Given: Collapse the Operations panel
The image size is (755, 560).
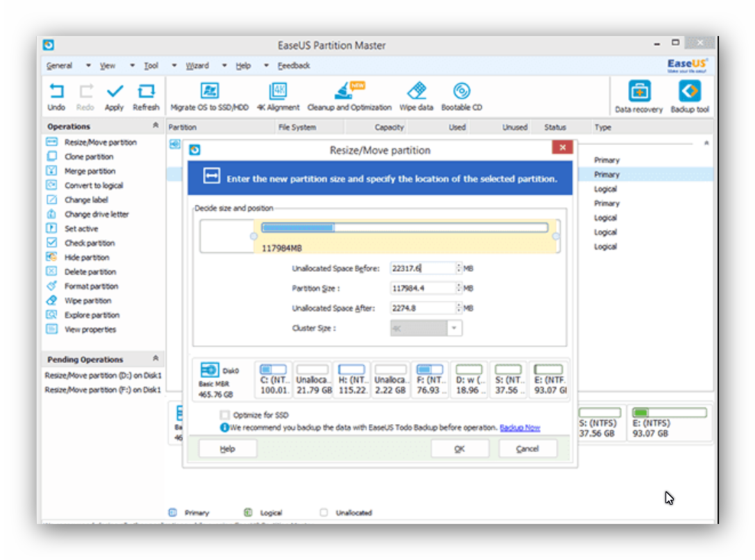Looking at the screenshot, I should click(155, 125).
